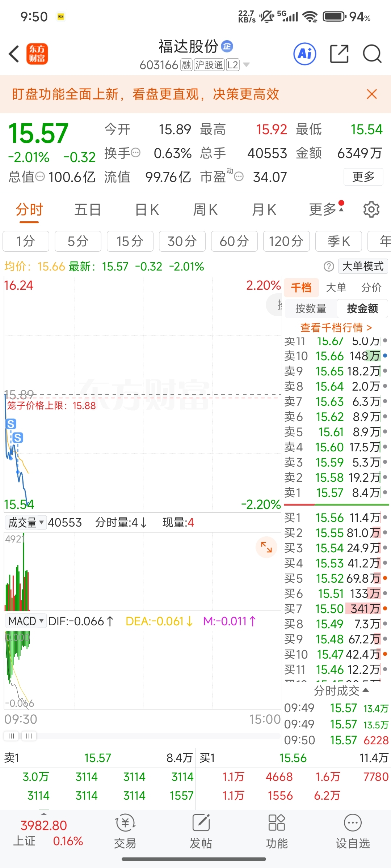Collapse the 分时成交 panel
391x868 pixels.
(341, 690)
